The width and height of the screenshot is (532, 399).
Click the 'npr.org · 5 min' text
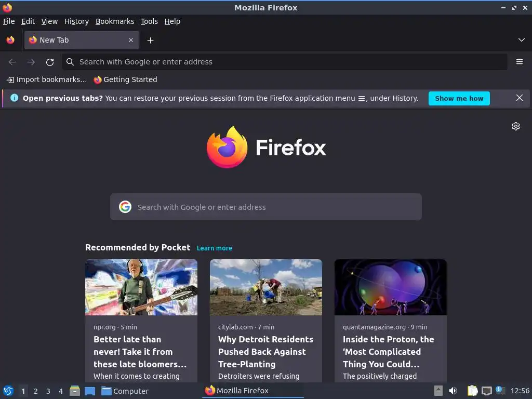tap(115, 327)
